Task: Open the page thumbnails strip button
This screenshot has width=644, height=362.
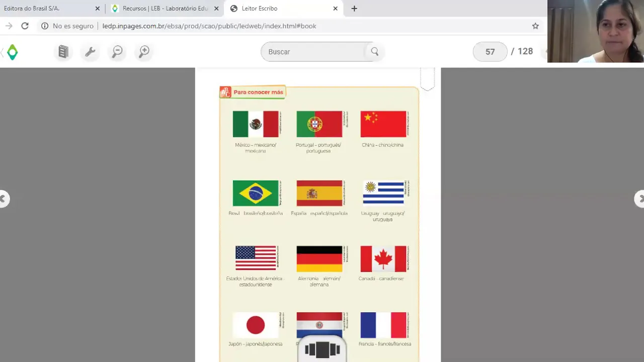Action: [x=323, y=349]
